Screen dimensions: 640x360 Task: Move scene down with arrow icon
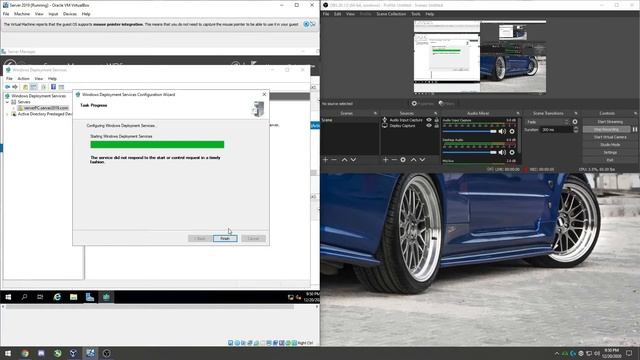point(353,160)
